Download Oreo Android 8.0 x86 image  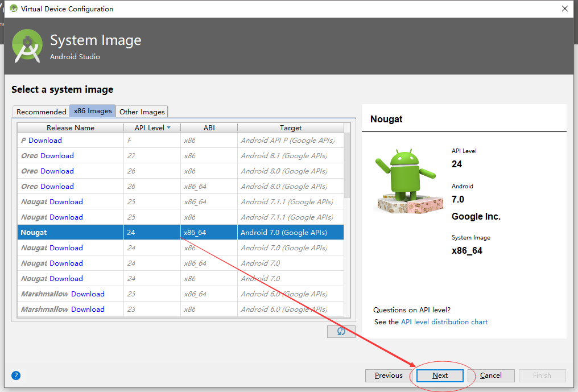tap(57, 171)
